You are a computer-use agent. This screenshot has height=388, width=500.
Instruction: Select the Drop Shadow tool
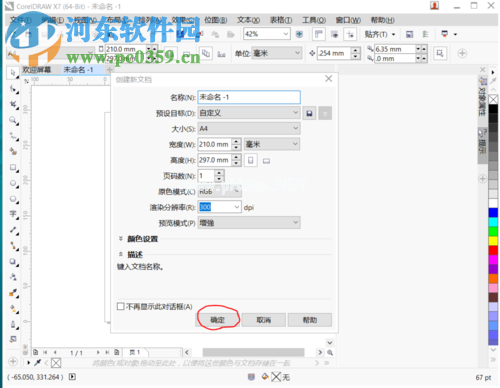14,262
